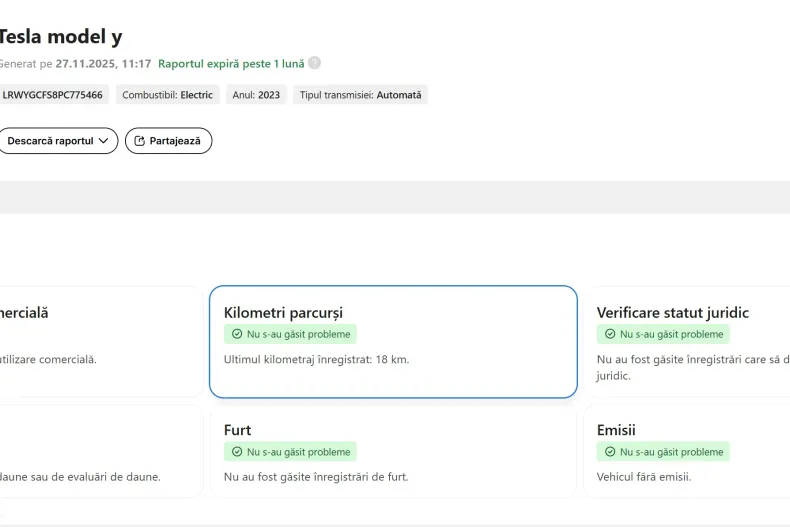Screen dimensions: 790x527
Task: Click the checkmark icon in Kilometri parcurși badge
Action: (237, 334)
